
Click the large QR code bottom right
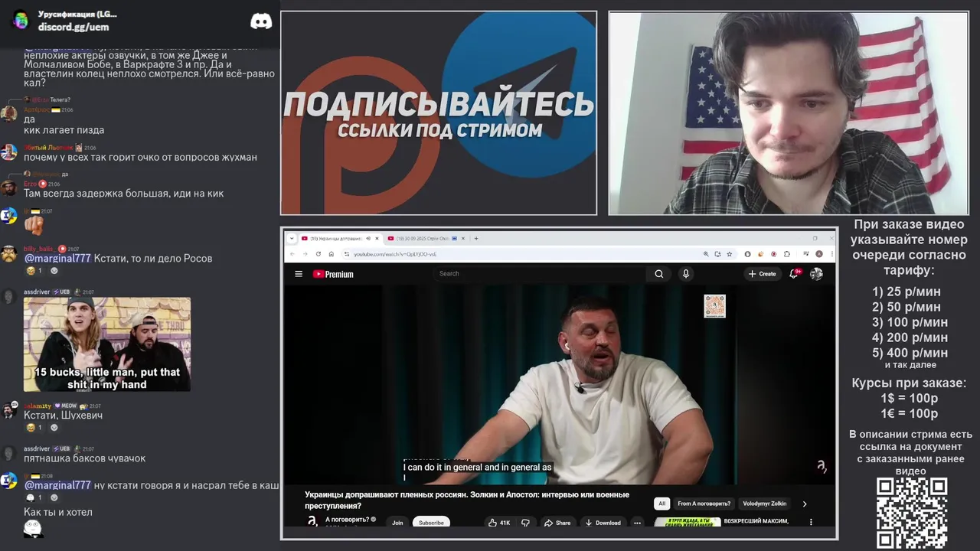pos(912,514)
